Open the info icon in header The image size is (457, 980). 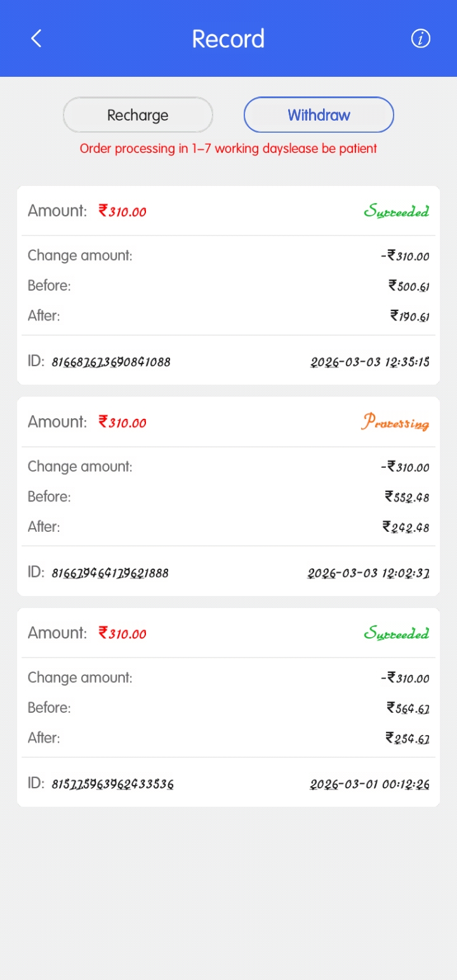(x=421, y=39)
